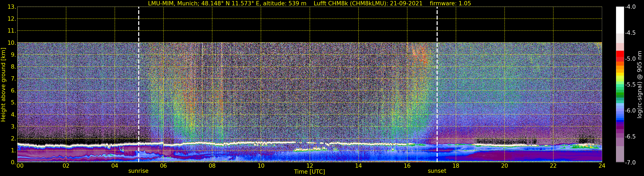This screenshot has height=176, width=644.
Task: Click the time axis tick '22'
Action: (553, 166)
